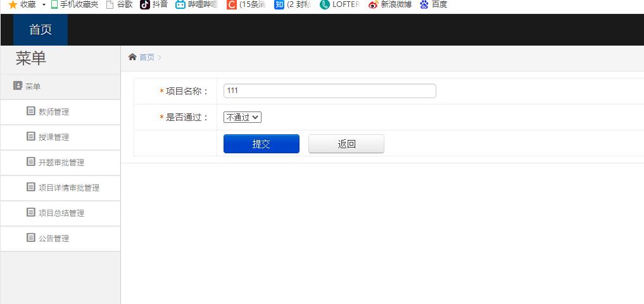Collapse the 菜单 sidebar group
Screen dimensions: 644x304
(x=60, y=87)
